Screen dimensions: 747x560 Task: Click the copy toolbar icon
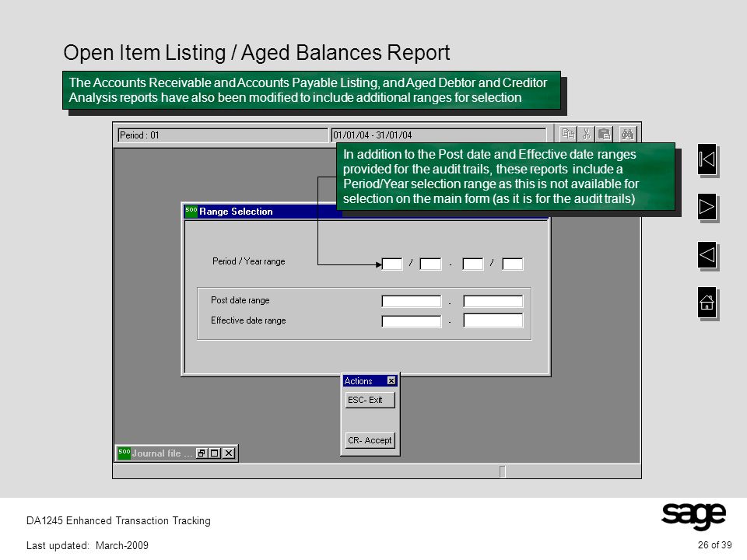(x=567, y=135)
